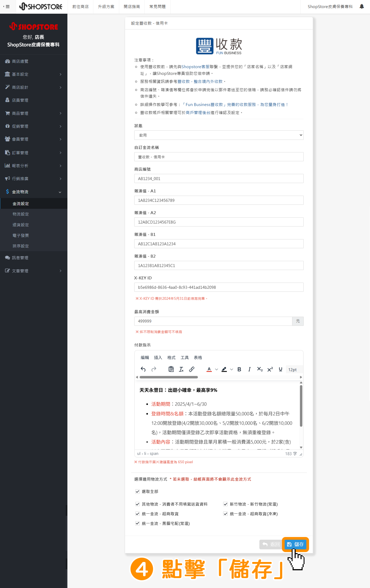Screen dimensions: 370x588
Task: Open 開店指南 in top navigation
Action: tap(132, 7)
